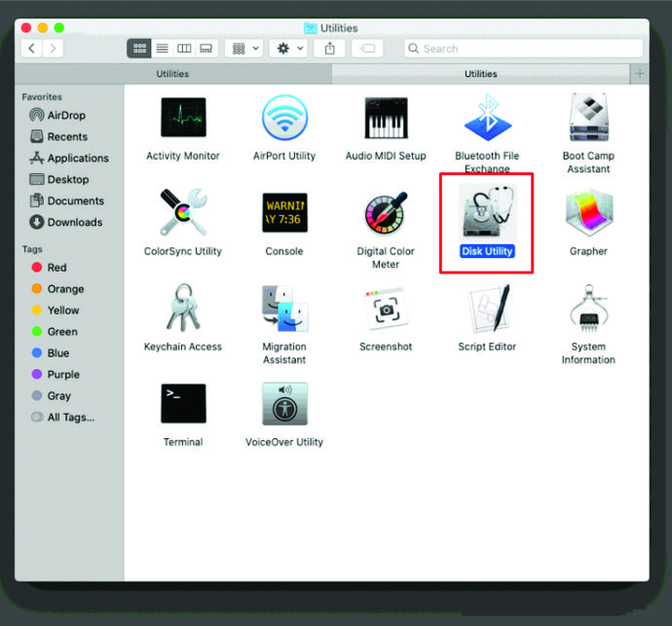Click the Disk Utility label text
The image size is (672, 626).
pos(487,251)
